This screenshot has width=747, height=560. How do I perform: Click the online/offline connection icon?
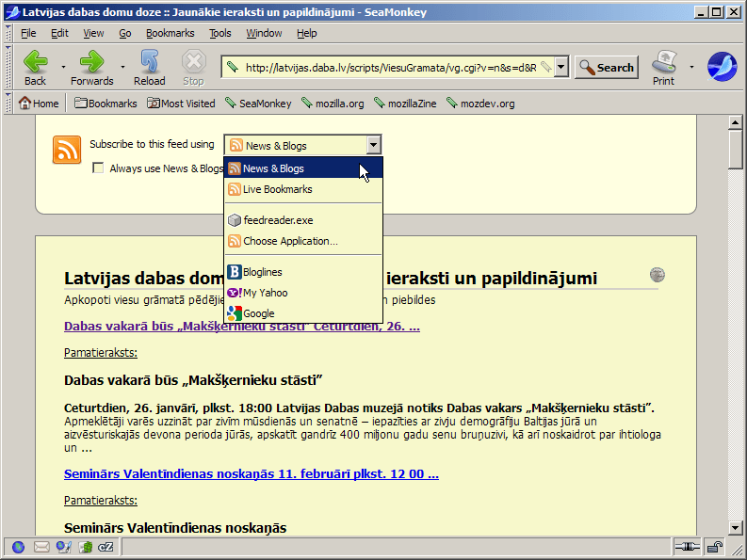tap(687, 547)
